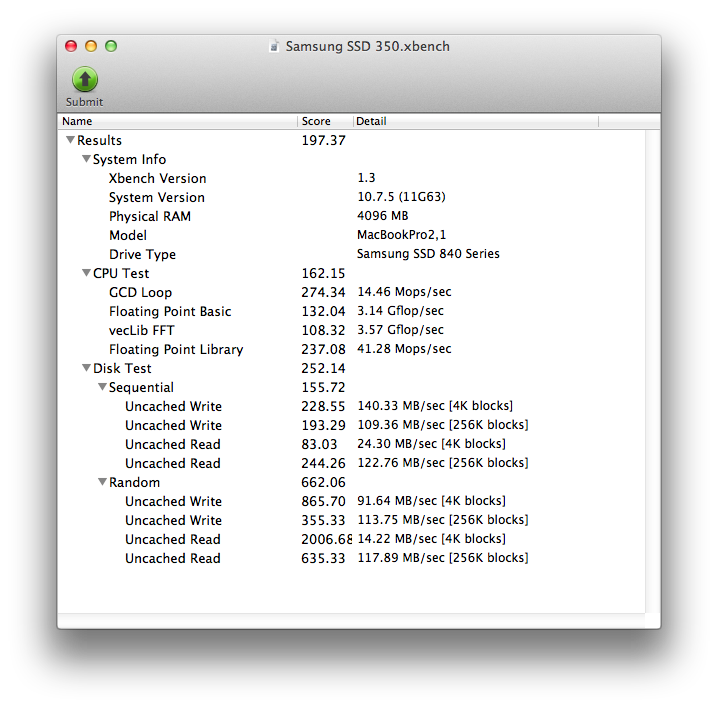
Task: Click the detail '4096 MB'
Action: [382, 216]
